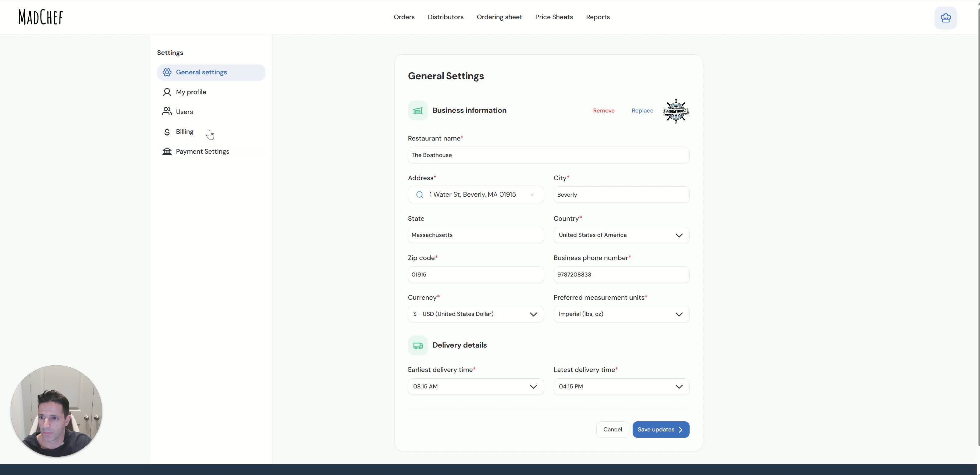Click the Boat House logo thumbnail
Viewport: 980px width, 475px height.
(x=676, y=111)
